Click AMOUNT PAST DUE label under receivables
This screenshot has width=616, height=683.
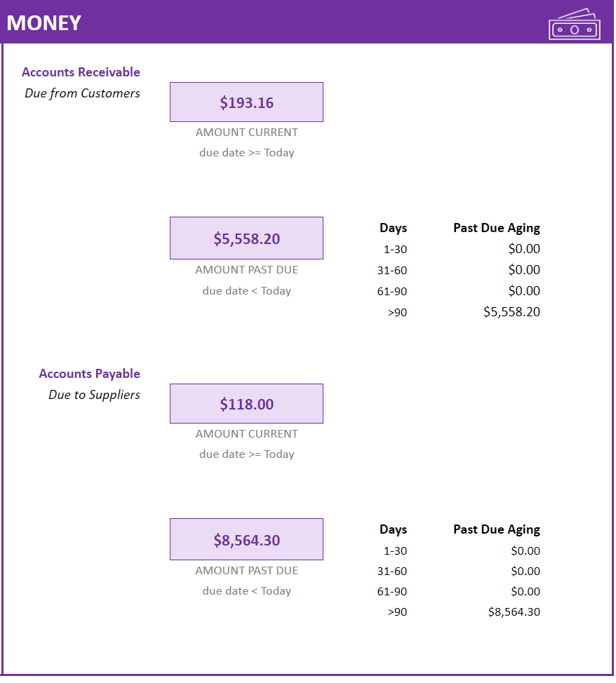[247, 270]
